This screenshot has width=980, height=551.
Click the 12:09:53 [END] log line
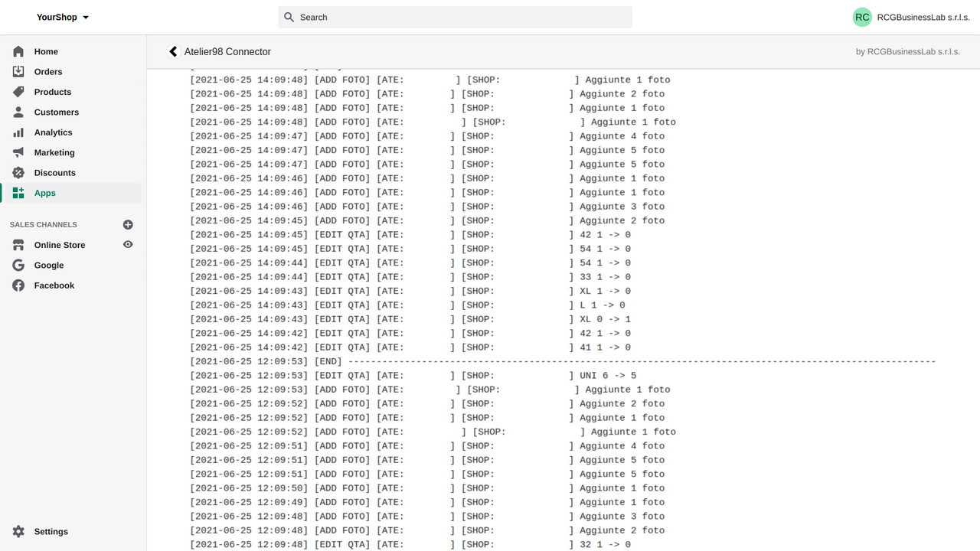(563, 361)
